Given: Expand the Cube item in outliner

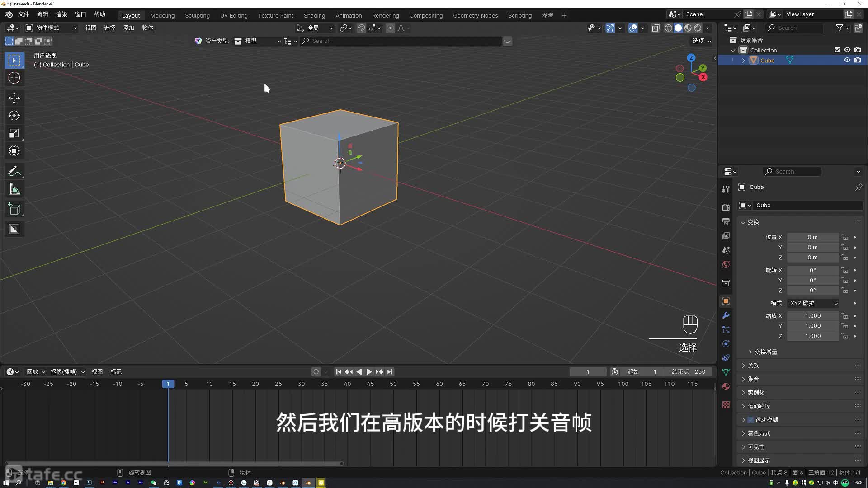Looking at the screenshot, I should pyautogui.click(x=743, y=61).
